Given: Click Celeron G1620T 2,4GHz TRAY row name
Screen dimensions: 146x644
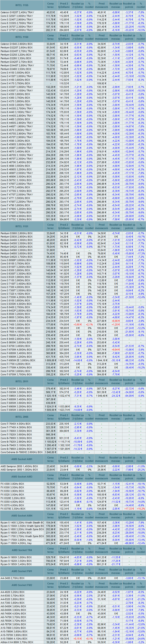Looking at the screenshot, I should point(17,12).
